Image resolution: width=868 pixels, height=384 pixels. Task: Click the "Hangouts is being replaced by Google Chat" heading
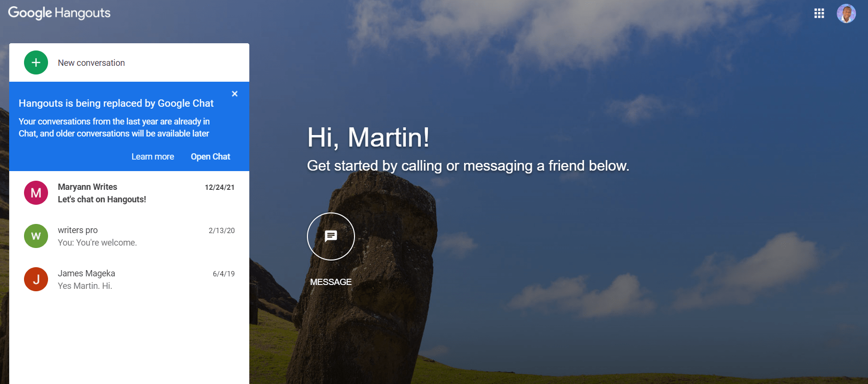[116, 103]
